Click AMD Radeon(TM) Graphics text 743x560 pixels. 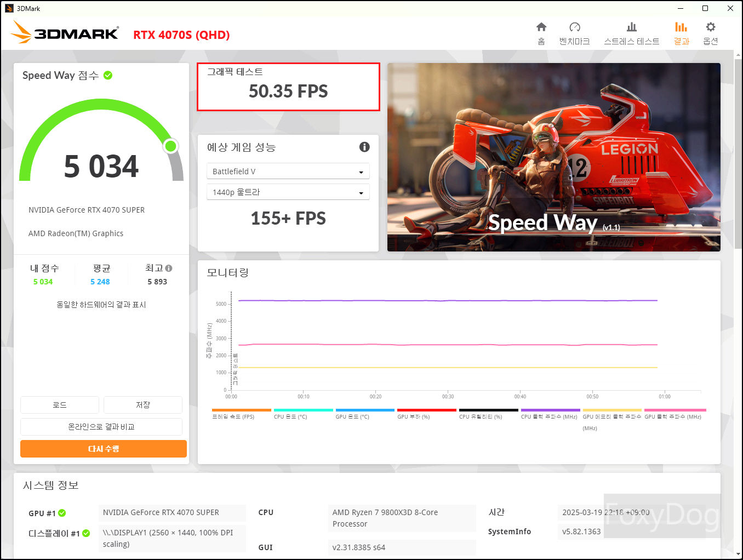[x=76, y=233]
